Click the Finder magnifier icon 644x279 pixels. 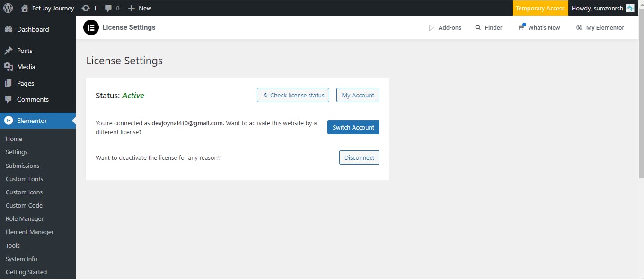478,27
